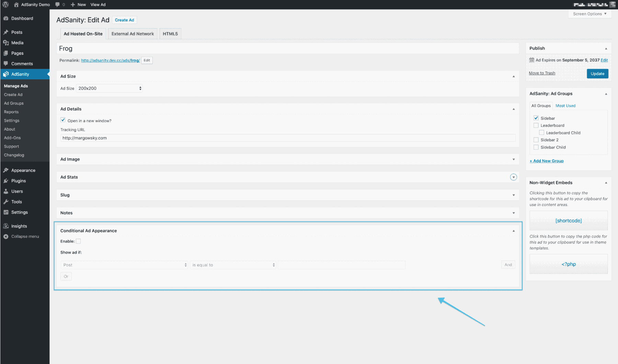Check the Leaderboard ad group
The width and height of the screenshot is (618, 364).
[536, 125]
